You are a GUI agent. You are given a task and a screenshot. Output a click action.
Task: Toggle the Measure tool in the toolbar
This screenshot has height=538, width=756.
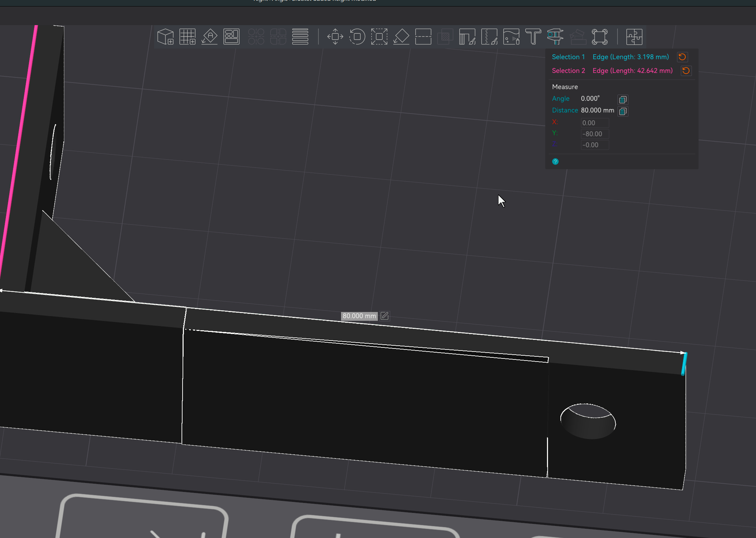555,37
